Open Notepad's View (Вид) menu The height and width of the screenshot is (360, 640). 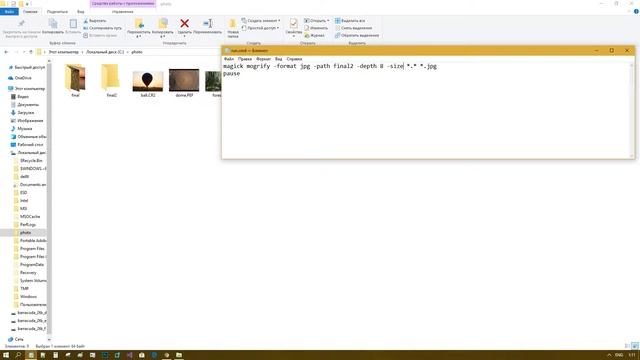click(x=278, y=59)
